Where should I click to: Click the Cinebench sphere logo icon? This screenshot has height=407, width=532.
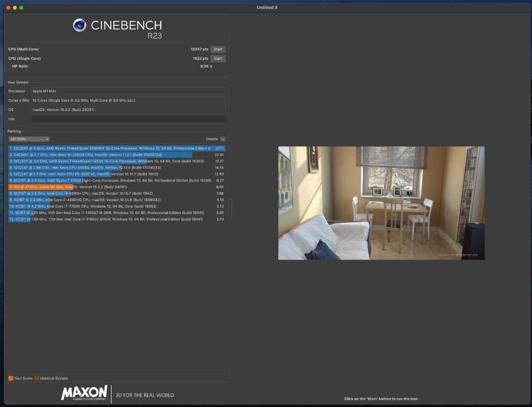point(80,25)
